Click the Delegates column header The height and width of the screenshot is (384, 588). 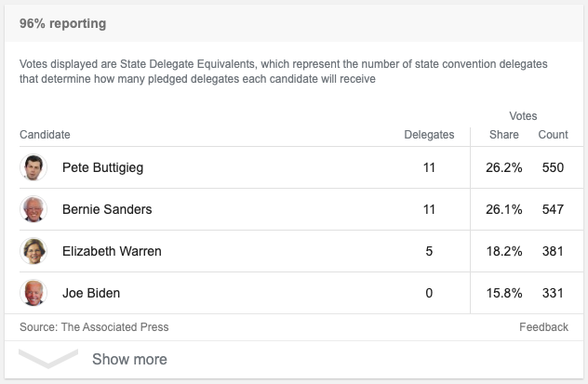pyautogui.click(x=429, y=135)
